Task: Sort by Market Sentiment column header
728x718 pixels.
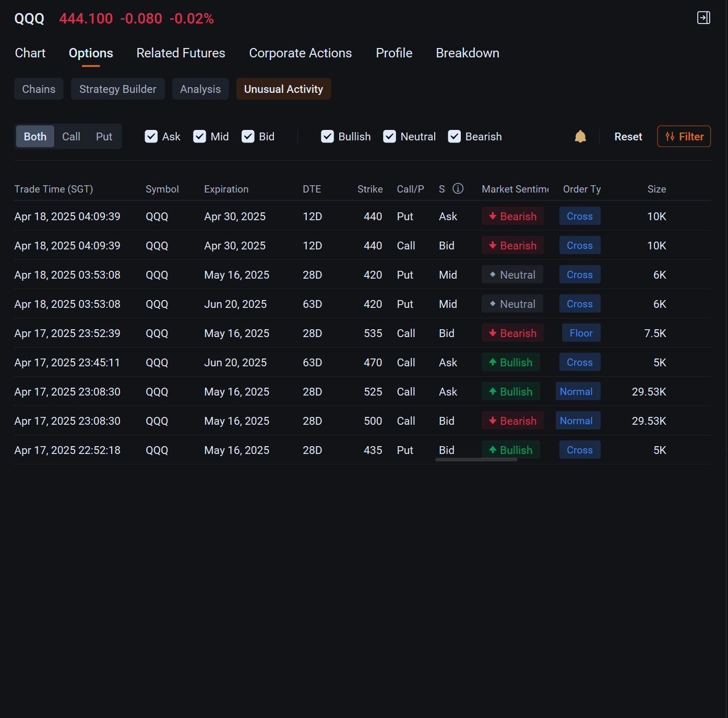Action: [515, 189]
